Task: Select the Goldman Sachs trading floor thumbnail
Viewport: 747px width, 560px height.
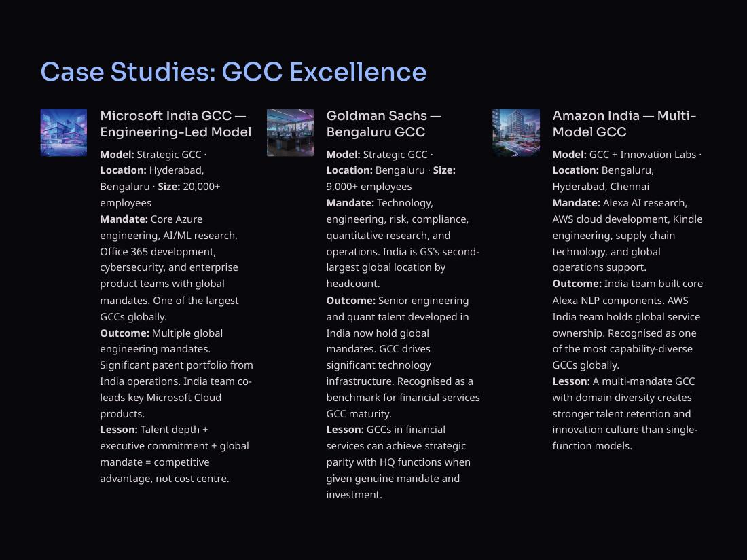Action: 290,132
